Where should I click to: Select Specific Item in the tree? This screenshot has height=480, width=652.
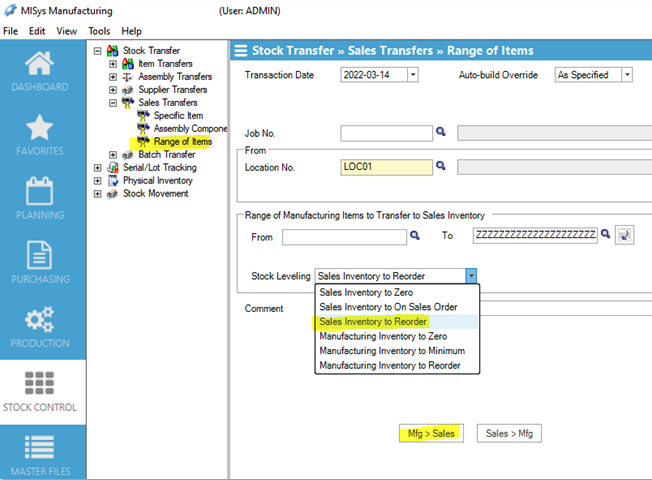pos(178,116)
